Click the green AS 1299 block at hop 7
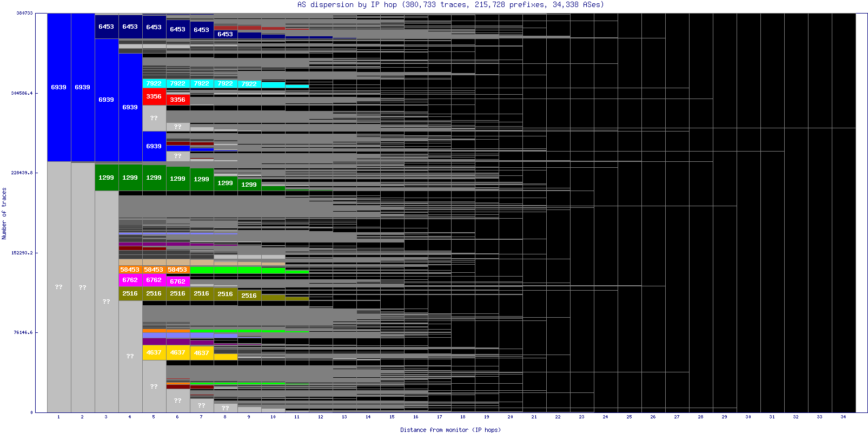This screenshot has height=433, width=868. click(202, 179)
